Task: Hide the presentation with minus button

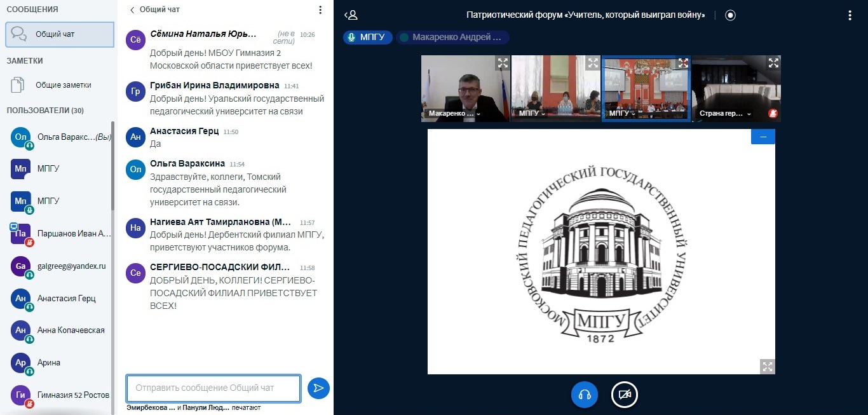Action: 763,137
